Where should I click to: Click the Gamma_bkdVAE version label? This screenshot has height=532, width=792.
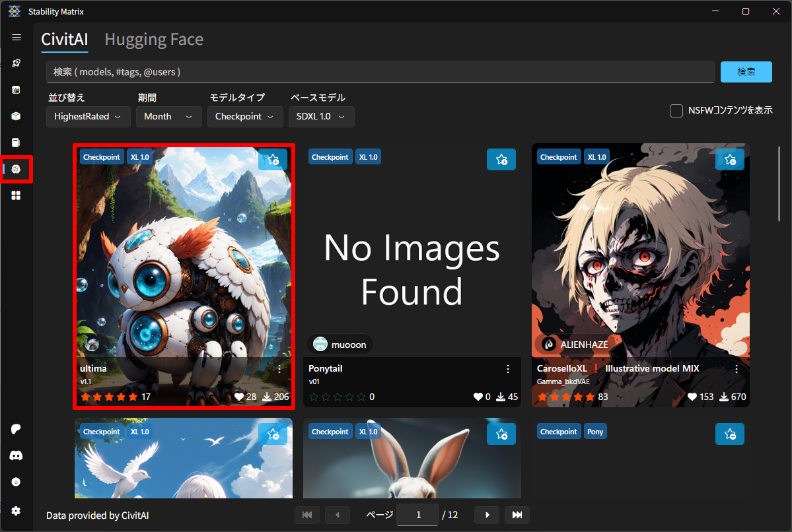click(563, 382)
